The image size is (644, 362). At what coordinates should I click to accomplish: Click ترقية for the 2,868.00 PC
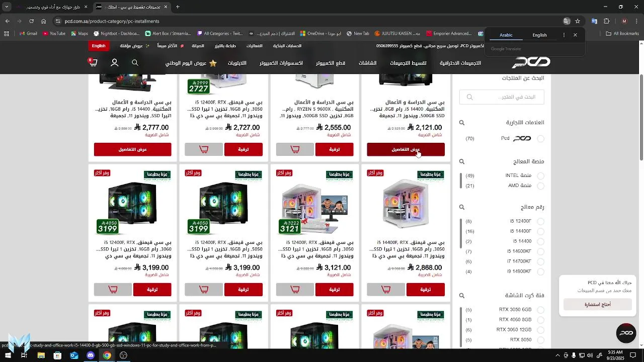(x=426, y=290)
